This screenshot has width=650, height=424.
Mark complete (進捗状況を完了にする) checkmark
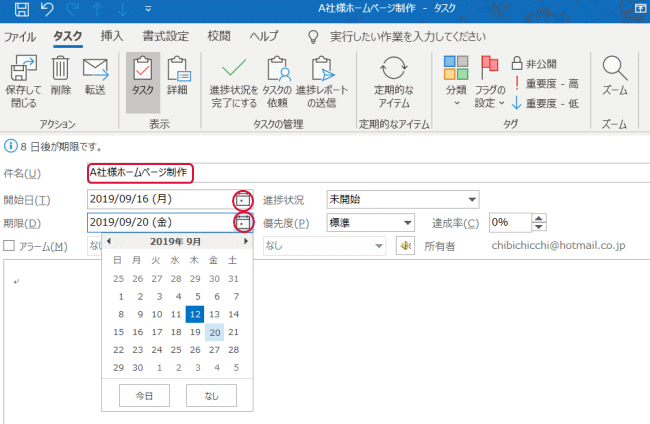tap(233, 82)
